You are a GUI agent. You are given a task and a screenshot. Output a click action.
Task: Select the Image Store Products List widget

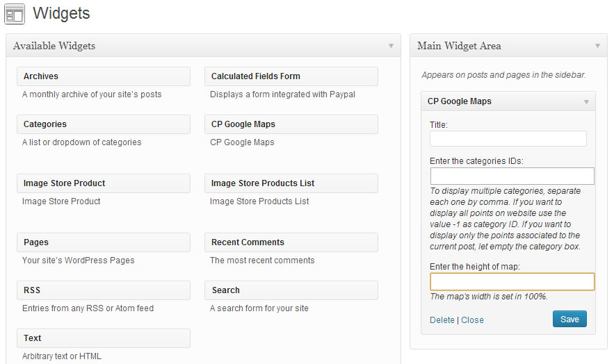point(291,183)
